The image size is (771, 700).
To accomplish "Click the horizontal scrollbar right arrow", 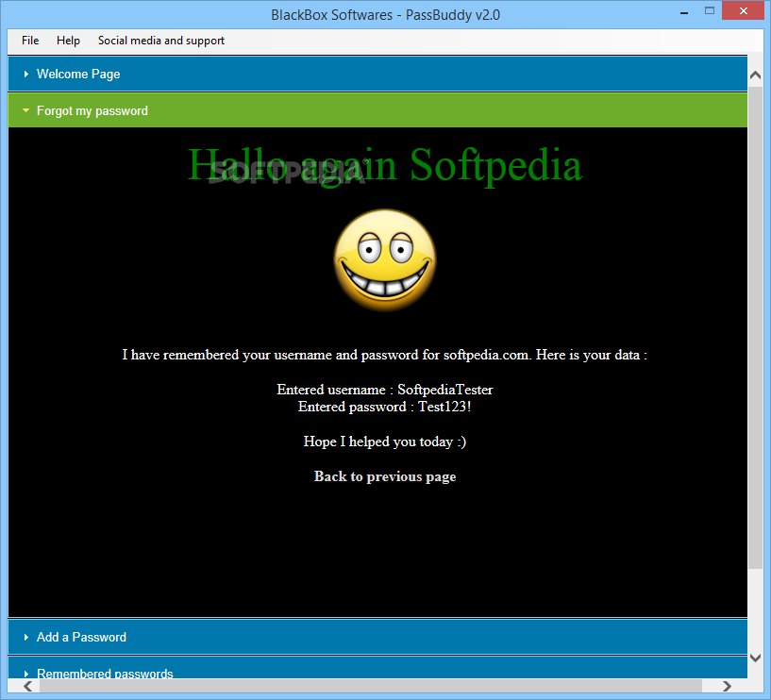I will pos(727,686).
